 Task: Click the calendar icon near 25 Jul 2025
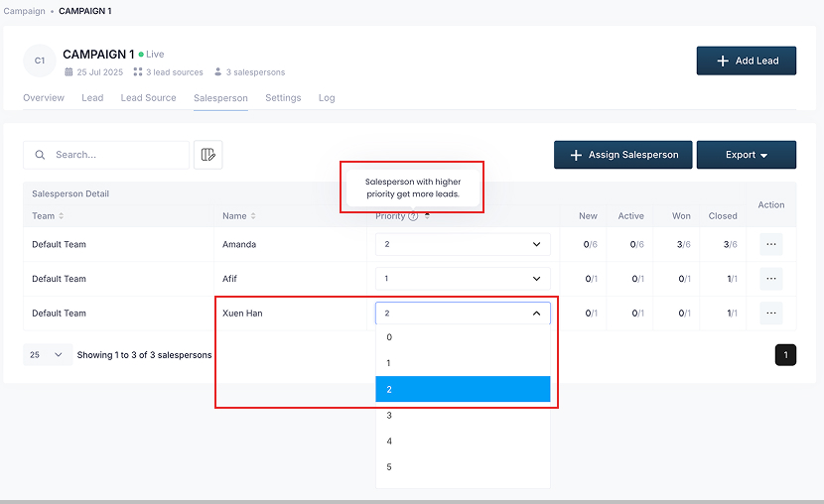(x=69, y=71)
